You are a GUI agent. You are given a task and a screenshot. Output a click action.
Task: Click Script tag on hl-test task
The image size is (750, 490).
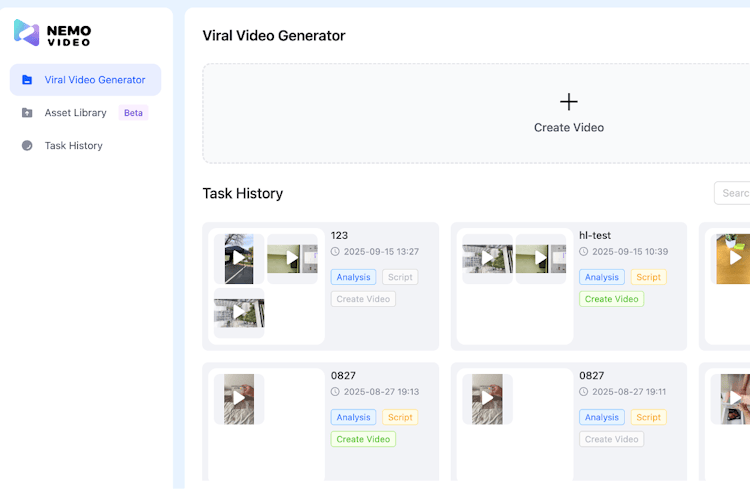click(648, 277)
